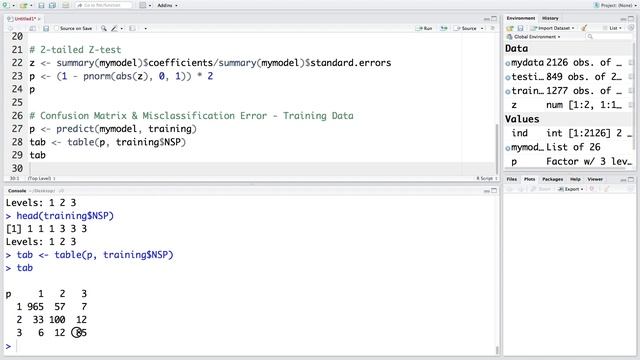View the training dataset grid icon
Image resolution: width=640 pixels, height=360 pixels.
pos(631,91)
